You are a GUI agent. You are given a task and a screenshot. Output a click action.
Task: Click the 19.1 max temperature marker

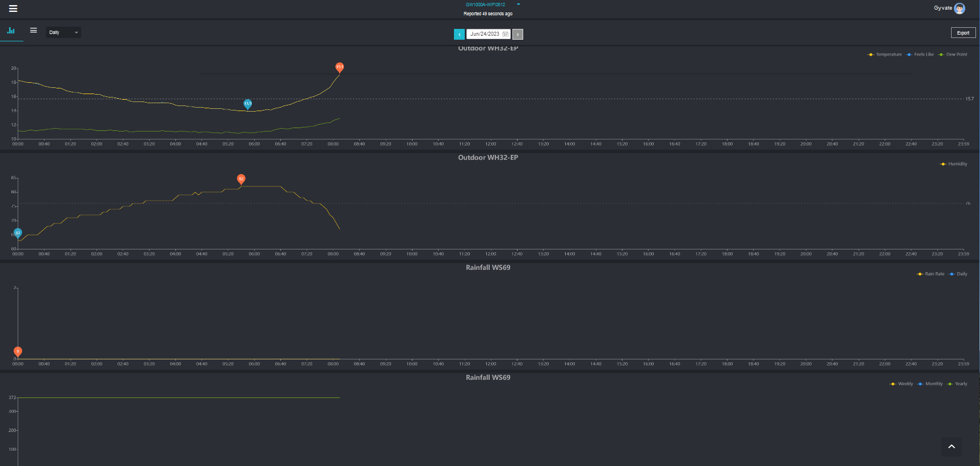pyautogui.click(x=339, y=67)
